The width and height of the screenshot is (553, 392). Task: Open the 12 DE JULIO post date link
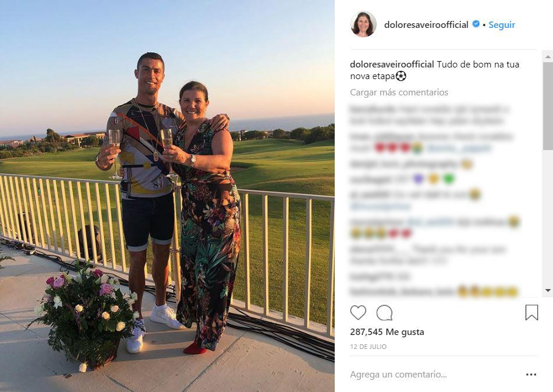[x=368, y=347]
